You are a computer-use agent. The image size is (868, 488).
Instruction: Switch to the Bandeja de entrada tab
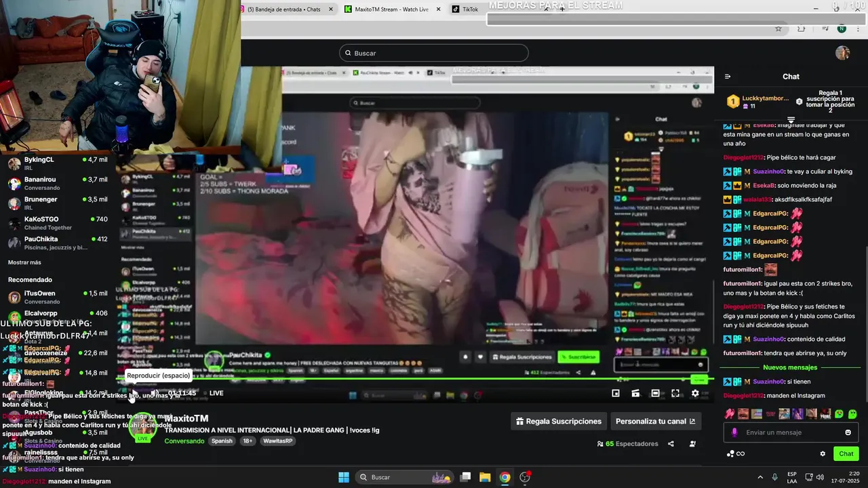[283, 9]
